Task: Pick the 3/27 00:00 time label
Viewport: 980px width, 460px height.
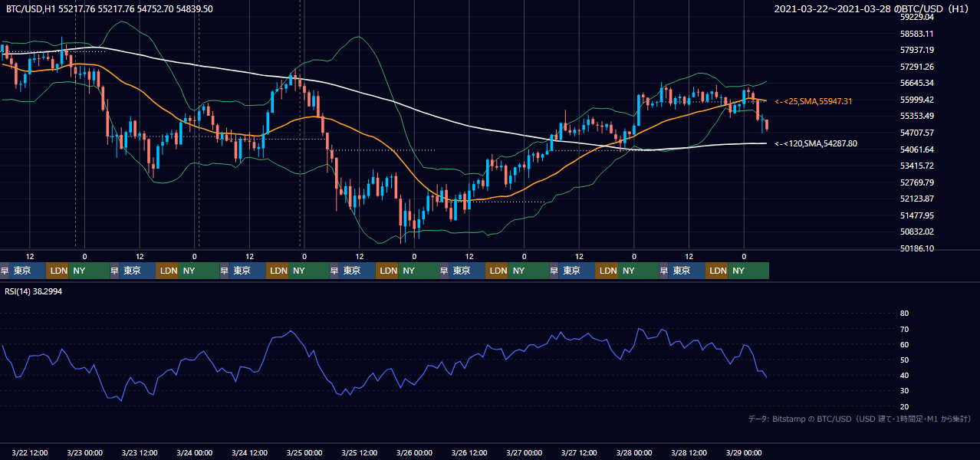Action: [525, 452]
